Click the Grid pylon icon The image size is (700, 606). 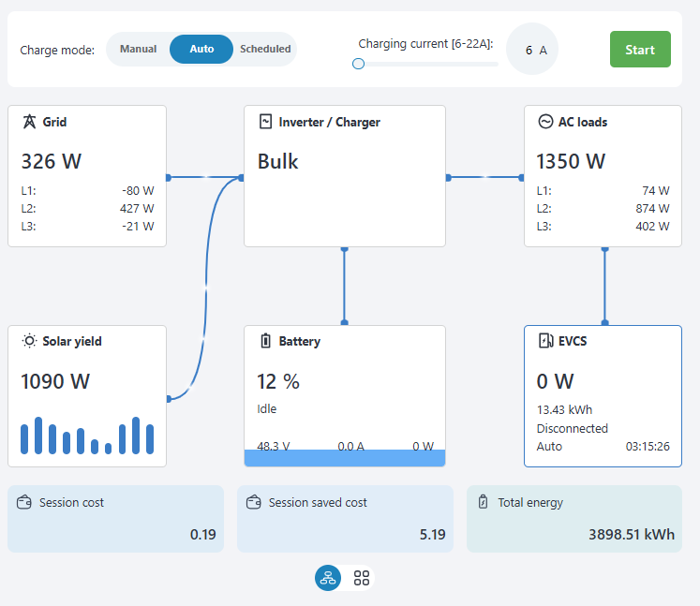click(30, 122)
